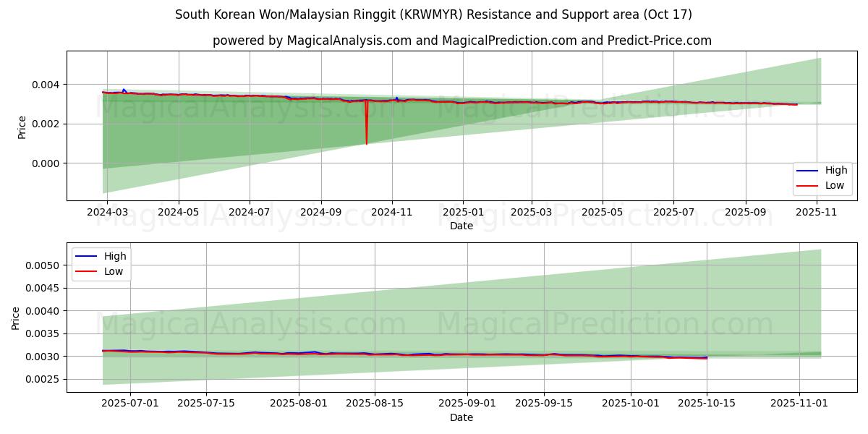
Task: Click the red Low line swatch in top legend
Action: (x=807, y=185)
